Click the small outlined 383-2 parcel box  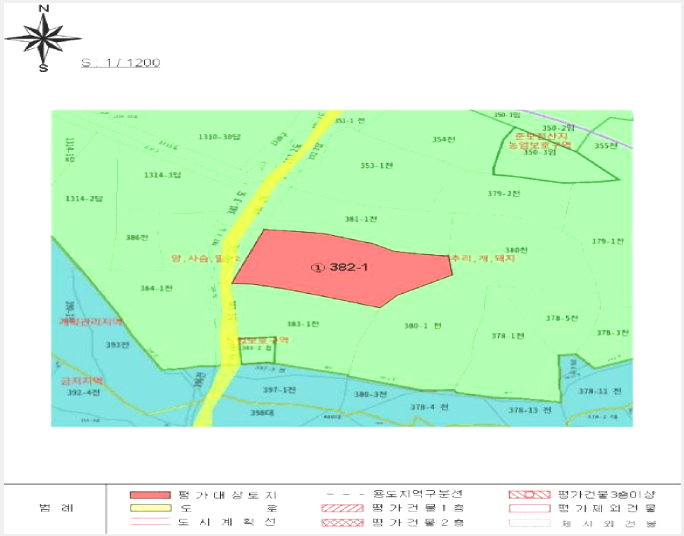pyautogui.click(x=257, y=351)
